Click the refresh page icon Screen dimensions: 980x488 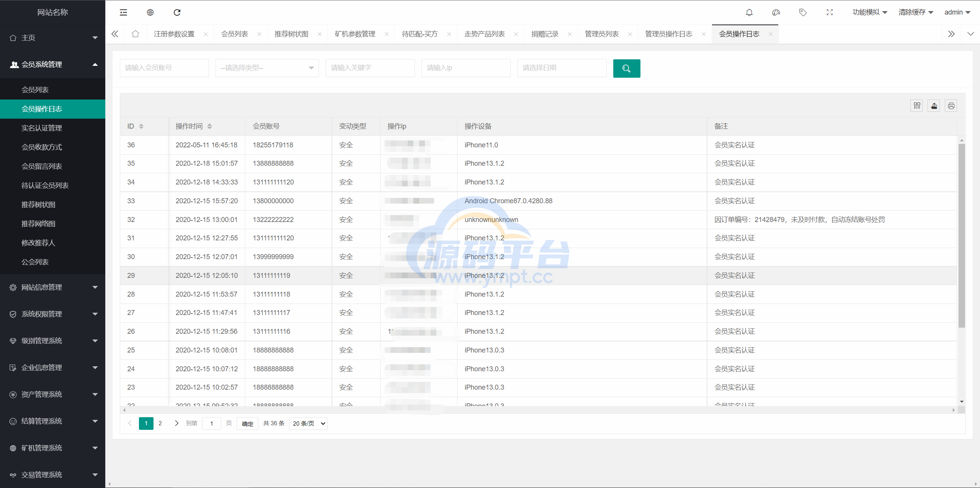[x=177, y=12]
